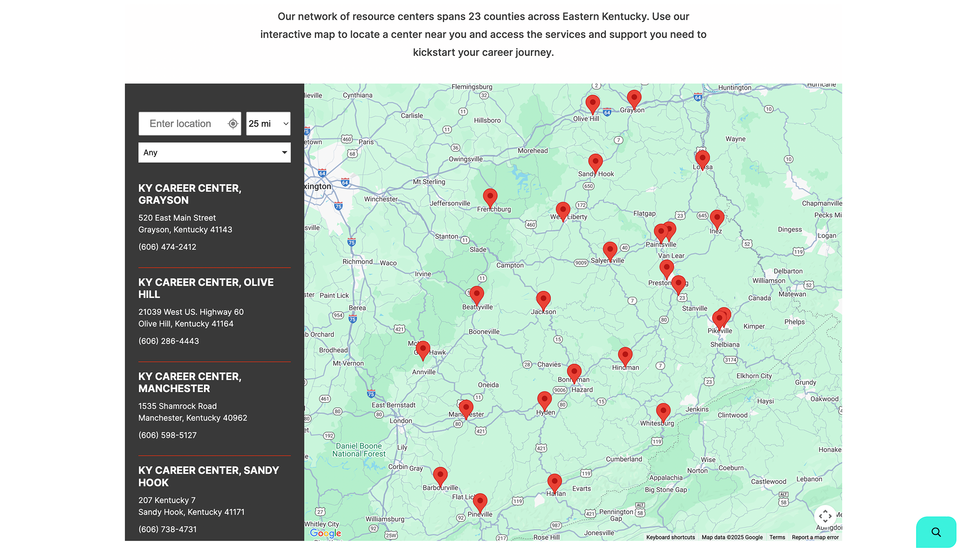
Task: Click the address 1535 Shamrock Road
Action: (x=178, y=406)
